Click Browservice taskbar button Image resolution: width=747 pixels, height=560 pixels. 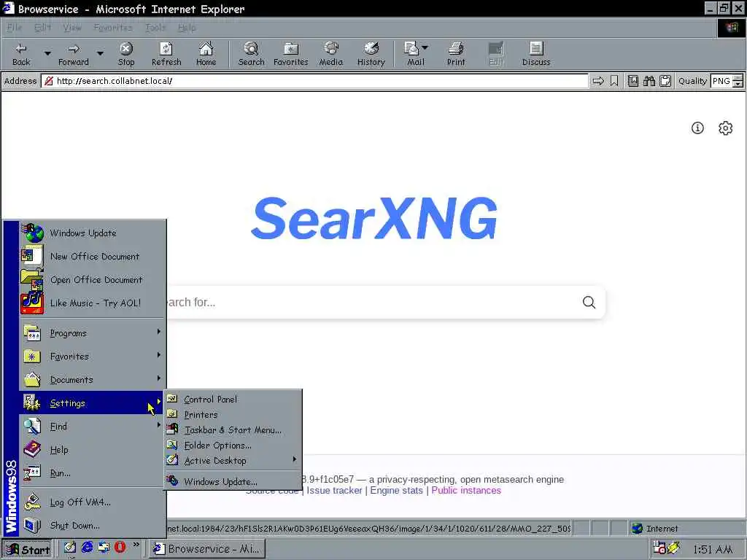[207, 549]
